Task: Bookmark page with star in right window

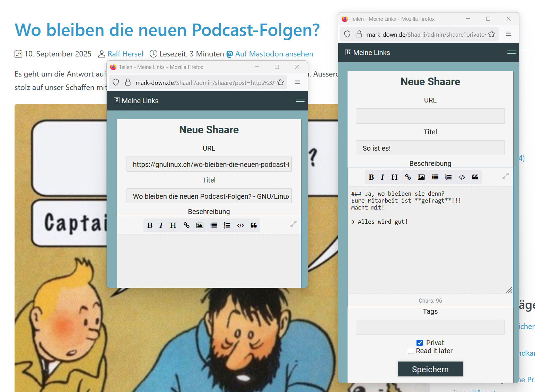Action: pos(492,34)
